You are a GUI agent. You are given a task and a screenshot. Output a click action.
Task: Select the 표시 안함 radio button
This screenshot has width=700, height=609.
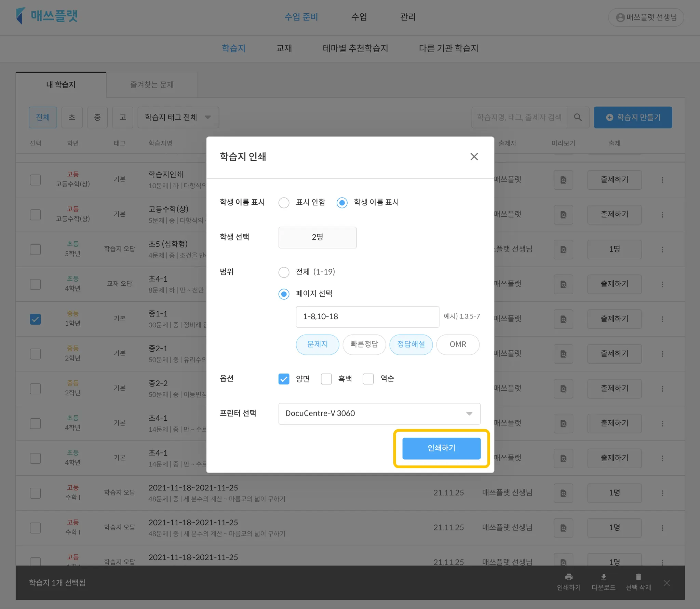(284, 203)
